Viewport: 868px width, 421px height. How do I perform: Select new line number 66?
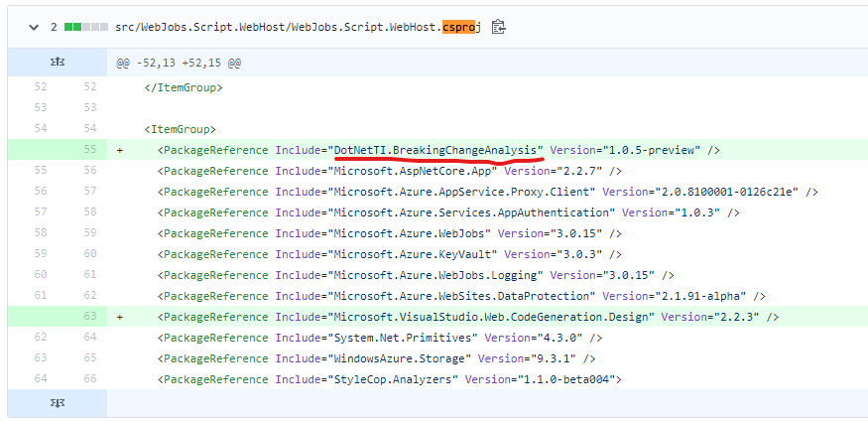89,379
